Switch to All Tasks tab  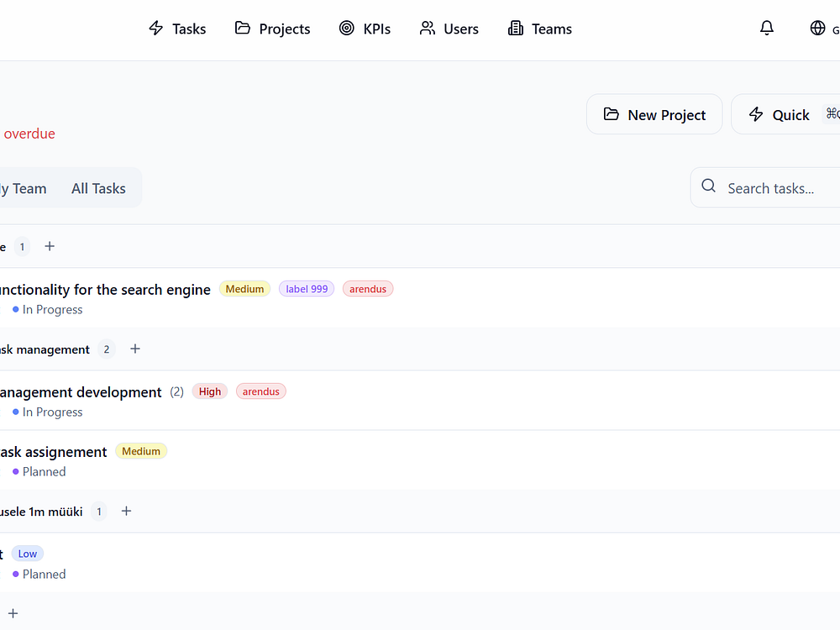point(98,188)
